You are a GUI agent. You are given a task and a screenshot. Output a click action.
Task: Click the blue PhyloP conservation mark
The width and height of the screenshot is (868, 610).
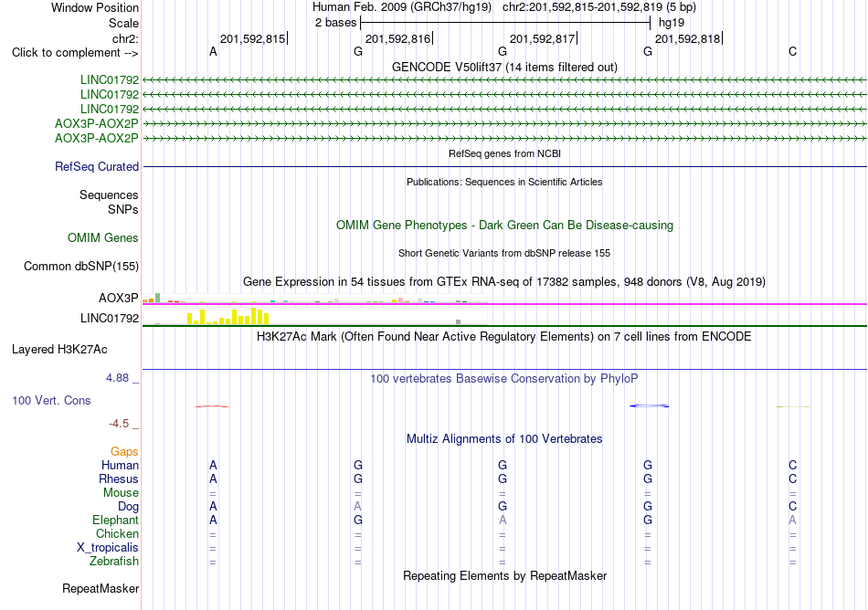650,406
